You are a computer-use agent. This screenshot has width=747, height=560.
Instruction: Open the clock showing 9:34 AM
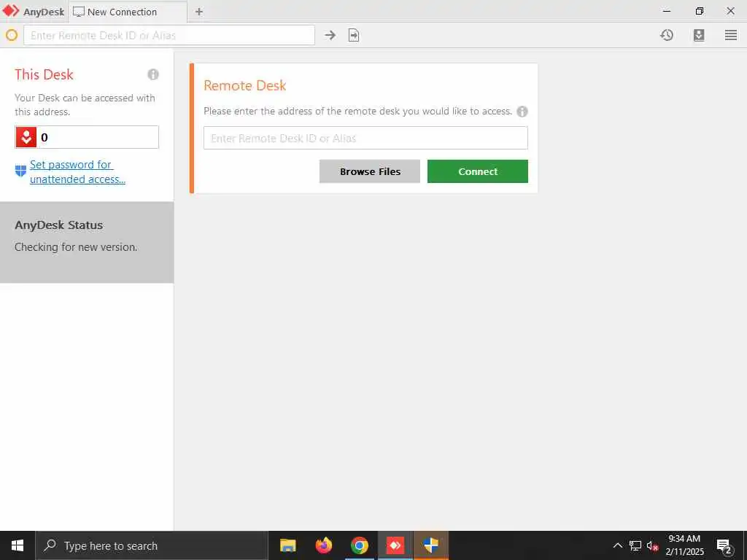click(x=684, y=545)
